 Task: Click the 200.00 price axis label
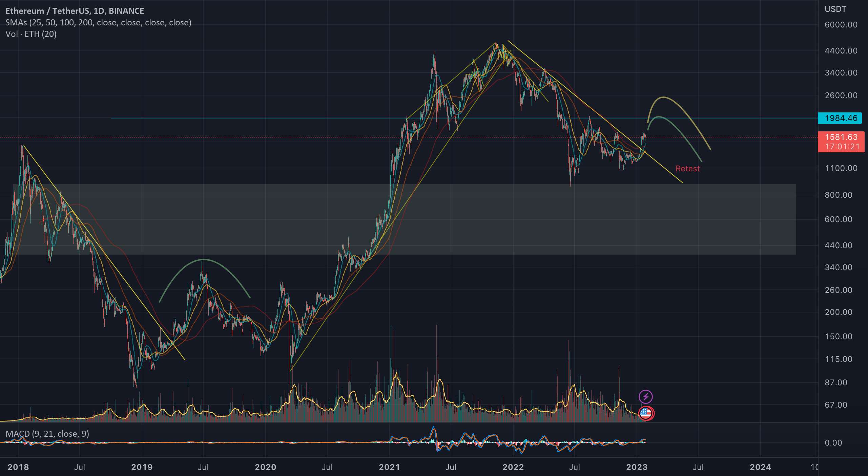tap(838, 312)
